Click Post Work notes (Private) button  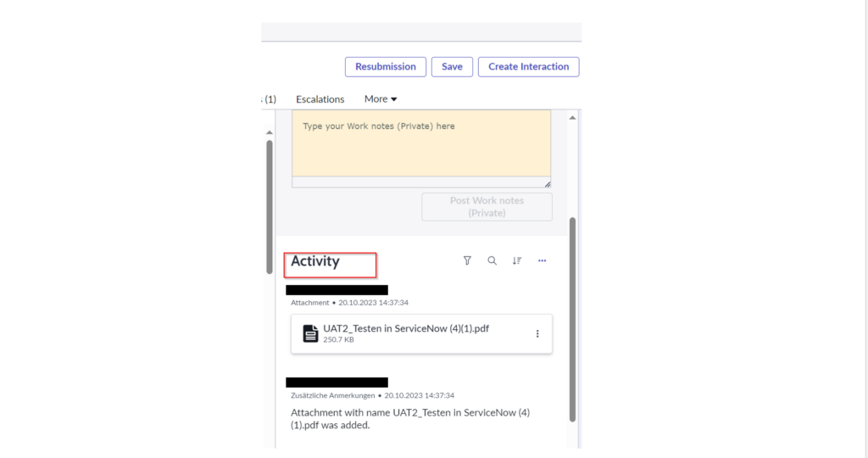(487, 207)
